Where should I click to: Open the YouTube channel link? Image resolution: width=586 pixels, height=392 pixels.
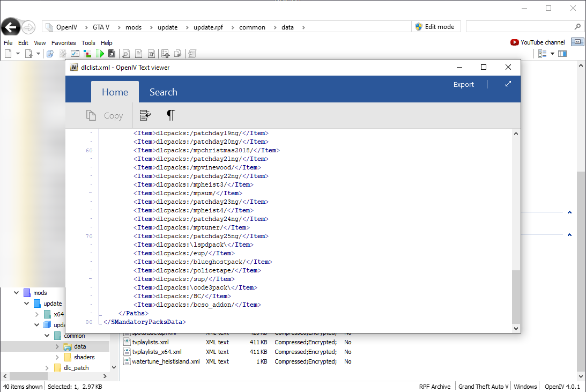tap(538, 42)
